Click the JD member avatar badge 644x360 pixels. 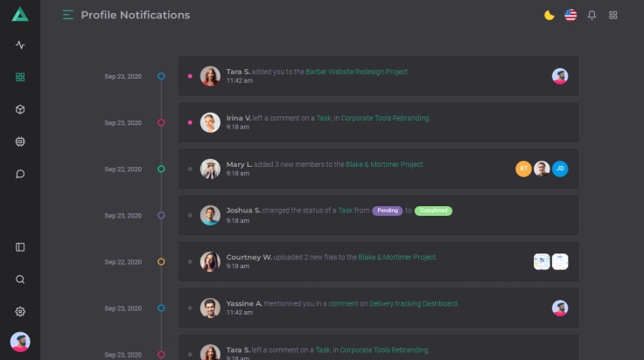tap(560, 169)
